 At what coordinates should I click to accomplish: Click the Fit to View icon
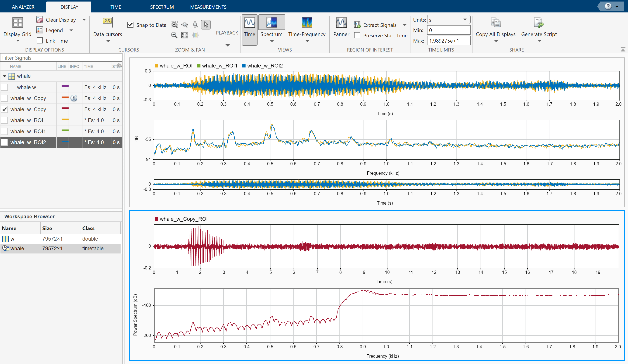[x=185, y=35]
